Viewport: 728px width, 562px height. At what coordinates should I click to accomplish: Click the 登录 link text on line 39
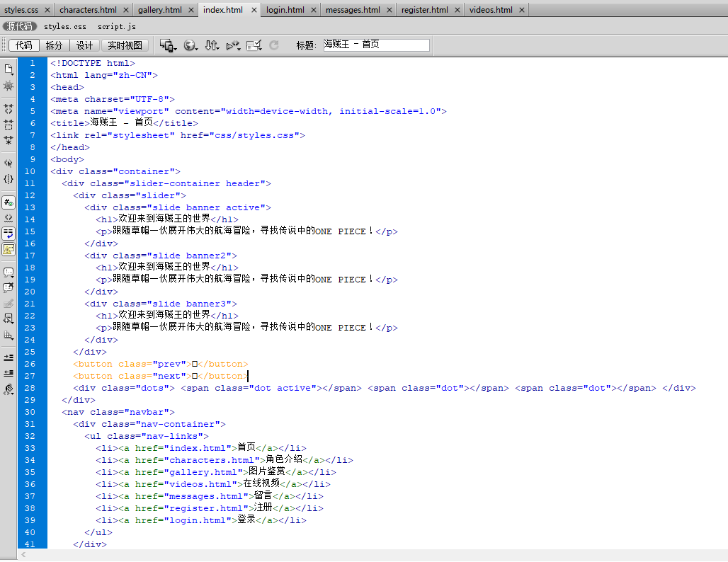coord(246,520)
